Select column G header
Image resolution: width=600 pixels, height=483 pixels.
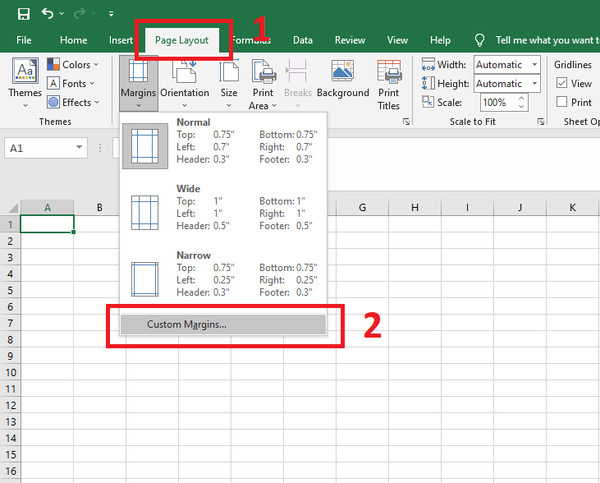(x=362, y=207)
